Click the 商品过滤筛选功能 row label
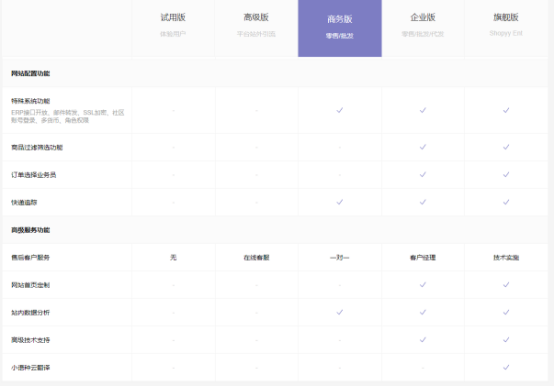The image size is (554, 387). tap(37, 147)
